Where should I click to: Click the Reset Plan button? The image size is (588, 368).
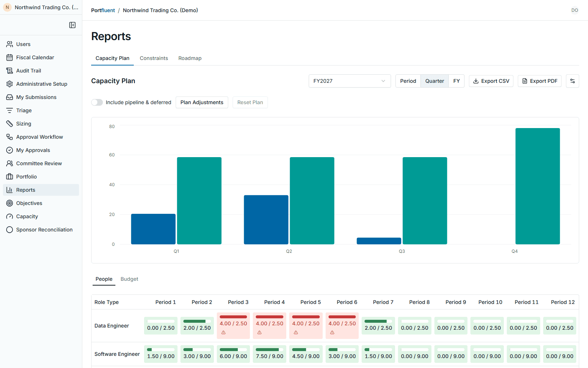[x=250, y=102]
